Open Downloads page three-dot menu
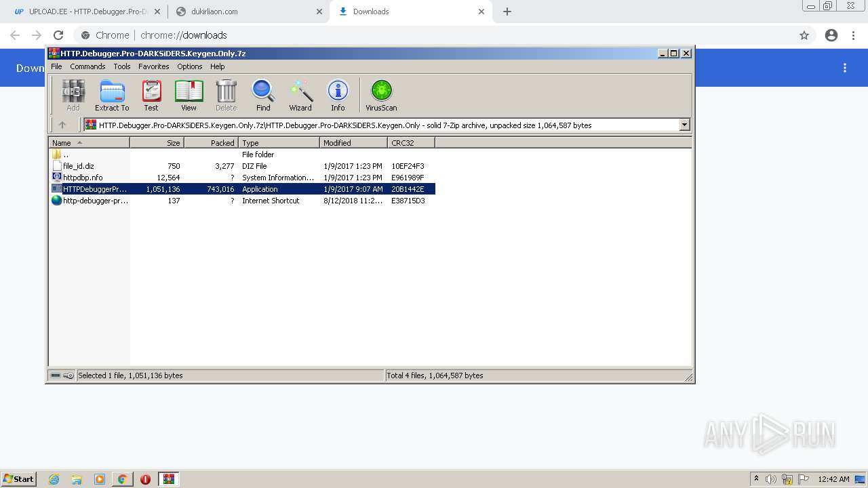 pyautogui.click(x=845, y=68)
